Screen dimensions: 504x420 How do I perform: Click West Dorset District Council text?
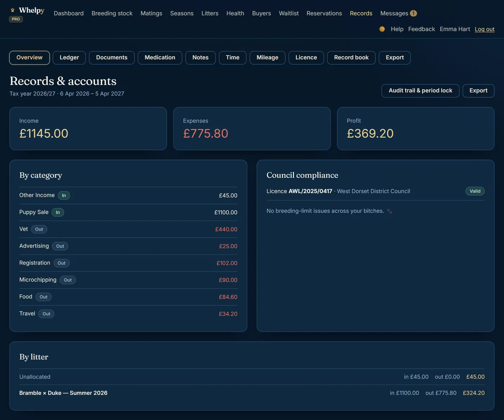373,191
